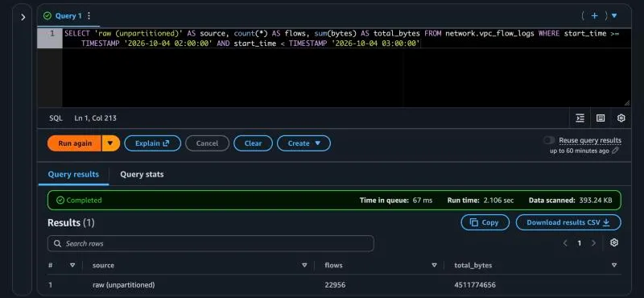
Task: Click the Reuse query results label
Action: [x=590, y=141]
